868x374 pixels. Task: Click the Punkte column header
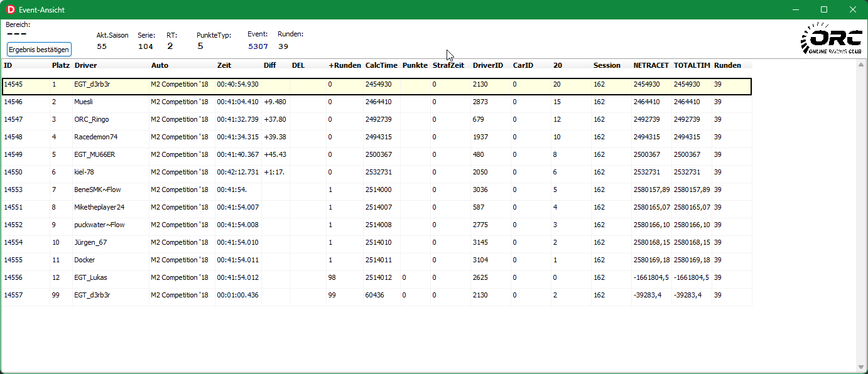click(415, 65)
